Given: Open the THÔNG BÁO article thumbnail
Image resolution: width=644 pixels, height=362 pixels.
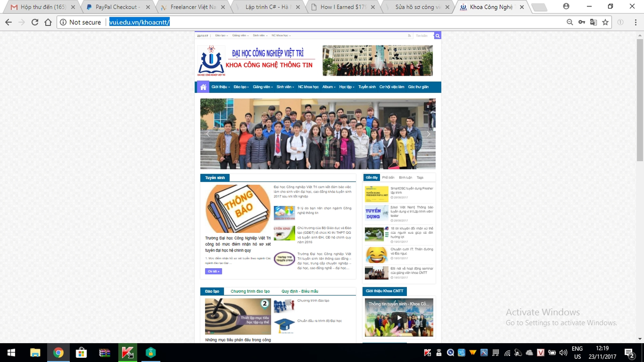Looking at the screenshot, I should pos(238,209).
